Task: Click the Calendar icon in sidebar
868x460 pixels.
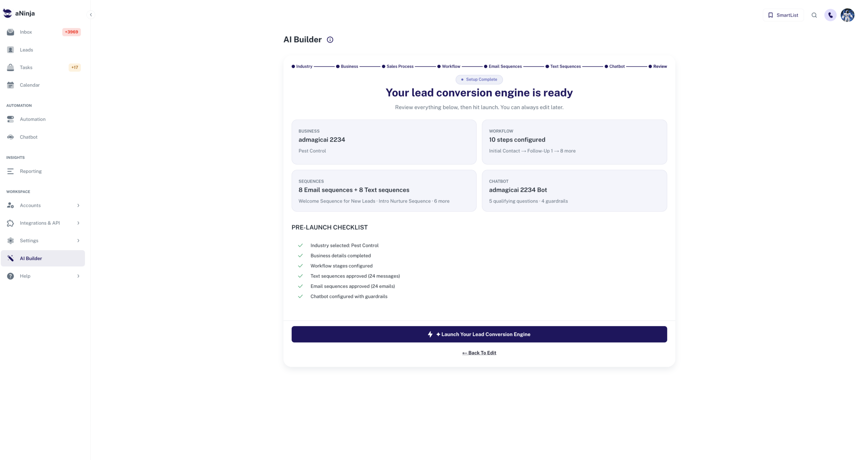Action: pos(11,85)
